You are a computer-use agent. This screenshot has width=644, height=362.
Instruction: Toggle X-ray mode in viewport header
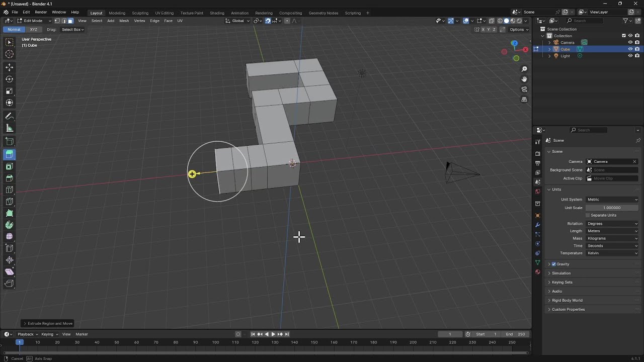[492, 21]
